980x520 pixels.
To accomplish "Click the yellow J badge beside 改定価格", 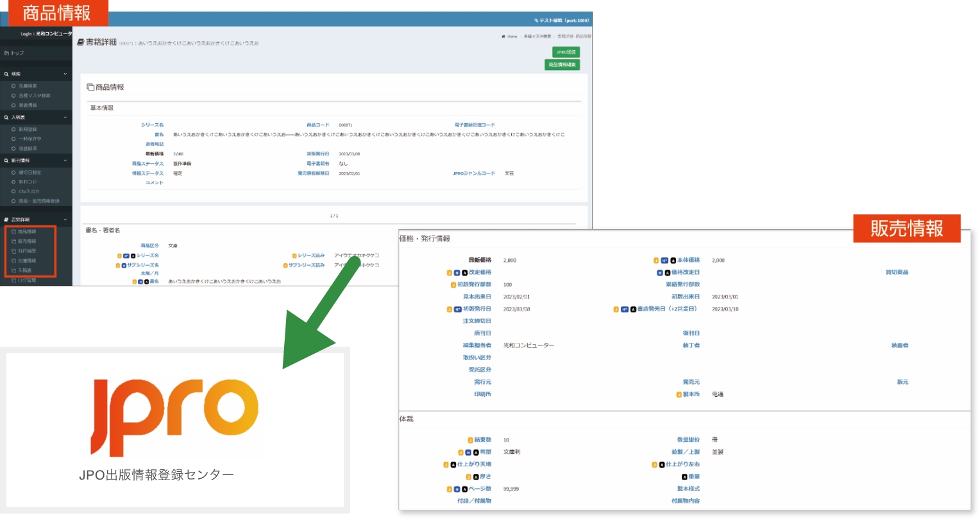I will tap(450, 273).
